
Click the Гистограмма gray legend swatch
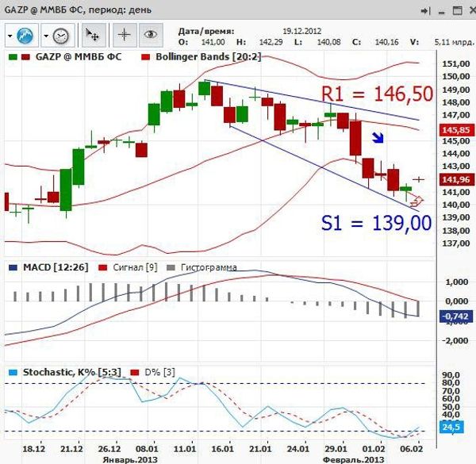click(171, 267)
